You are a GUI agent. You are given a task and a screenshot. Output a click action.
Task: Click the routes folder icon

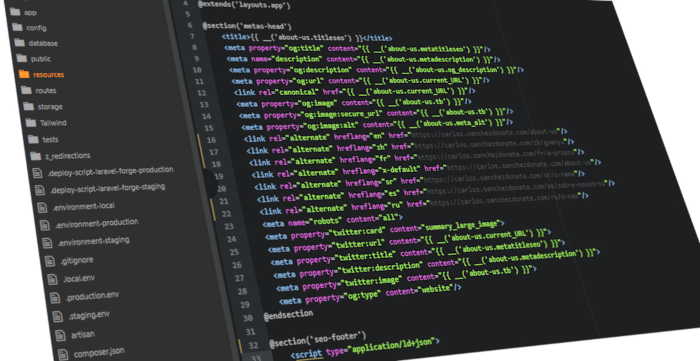point(26,90)
